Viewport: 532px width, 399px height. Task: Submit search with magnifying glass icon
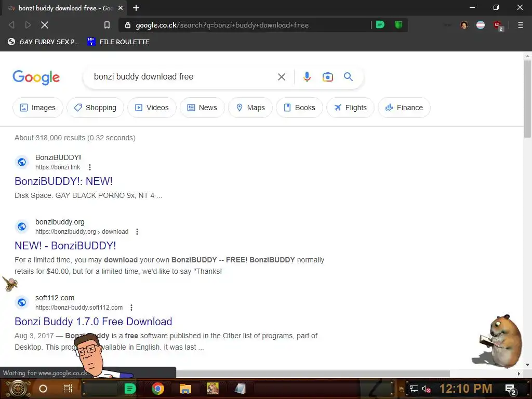pos(348,77)
